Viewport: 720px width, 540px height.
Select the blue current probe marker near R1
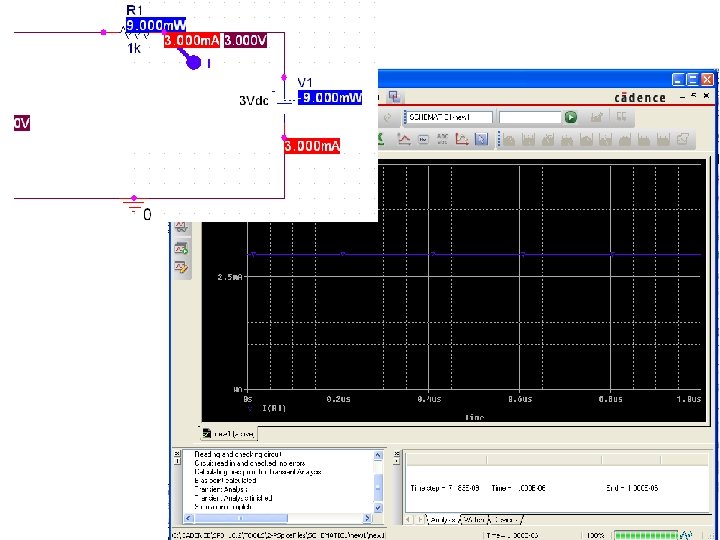click(x=190, y=59)
